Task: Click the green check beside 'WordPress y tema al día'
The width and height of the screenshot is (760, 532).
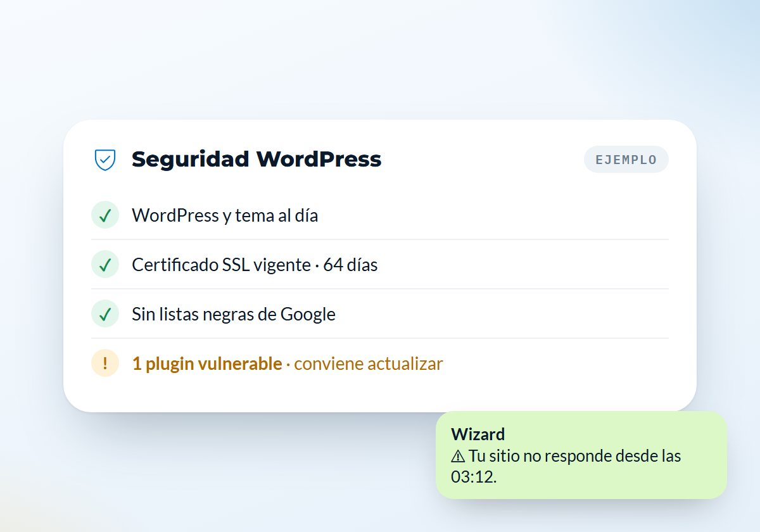Action: pyautogui.click(x=105, y=215)
